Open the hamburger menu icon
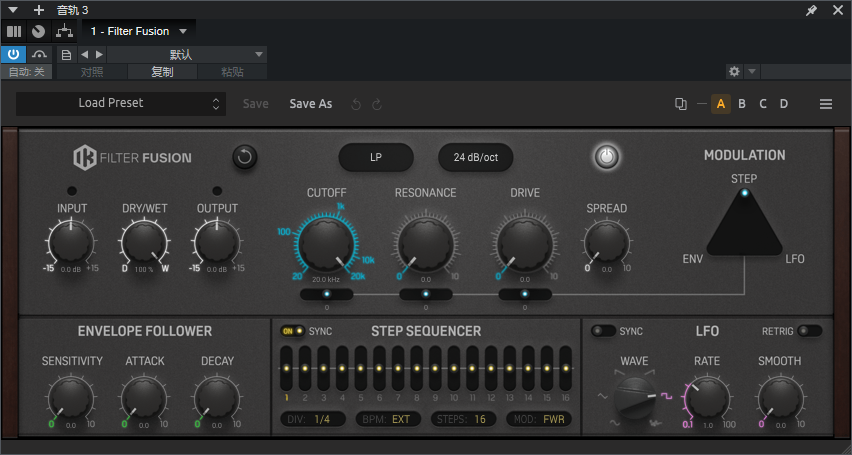This screenshot has width=852, height=455. click(x=826, y=104)
